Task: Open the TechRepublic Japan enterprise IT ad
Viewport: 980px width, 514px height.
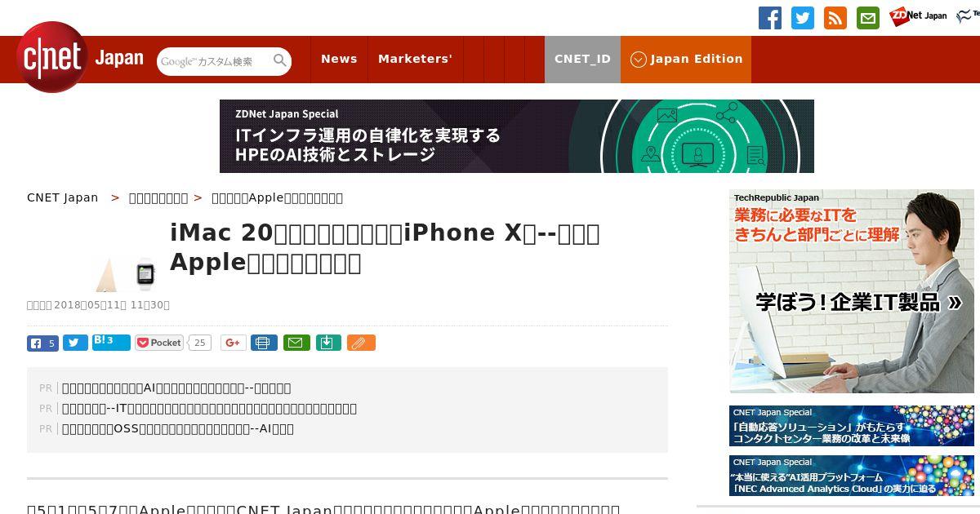Action: click(x=852, y=291)
